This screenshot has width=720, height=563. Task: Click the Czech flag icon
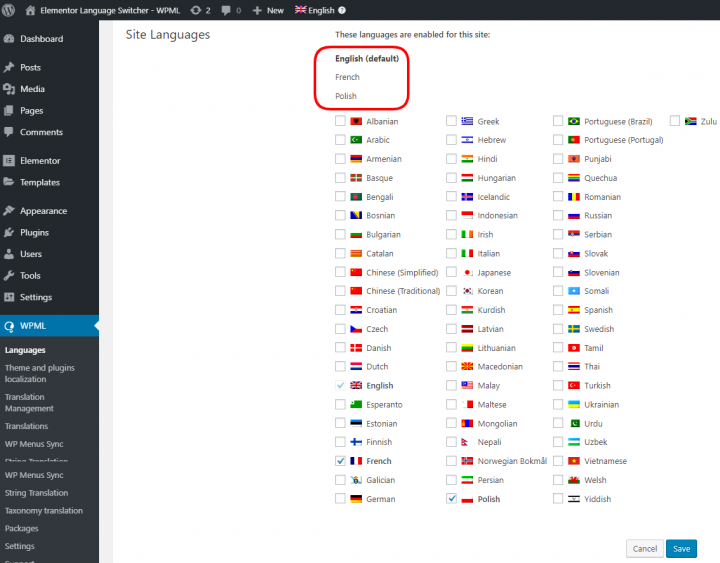[356, 329]
